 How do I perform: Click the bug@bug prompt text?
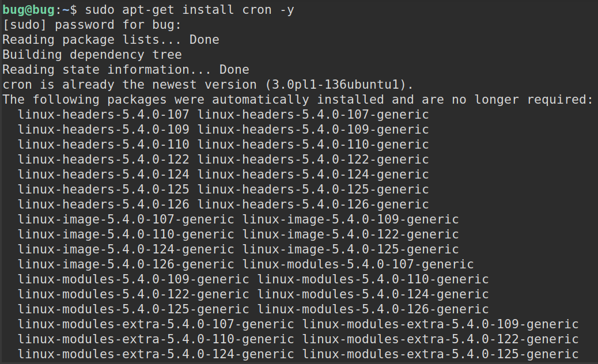(29, 10)
